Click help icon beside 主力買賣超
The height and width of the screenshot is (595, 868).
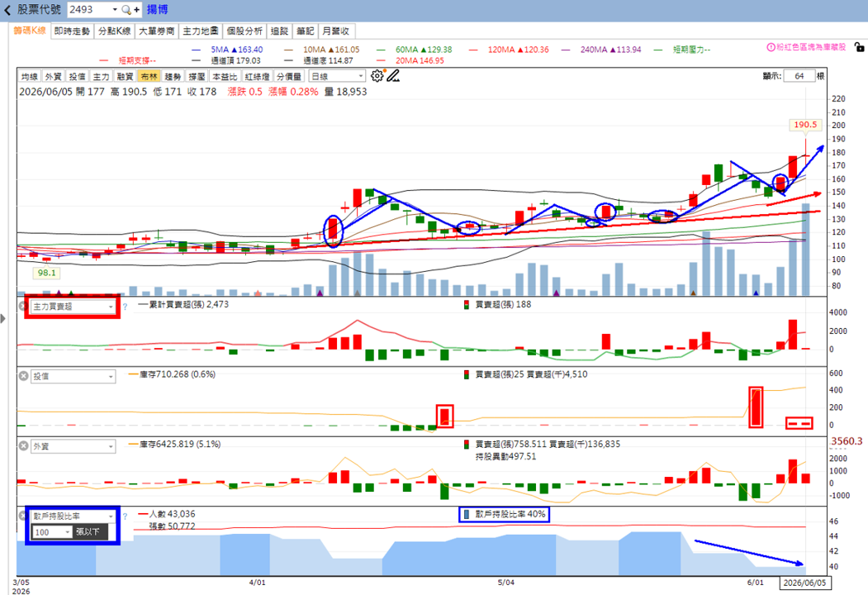point(125,307)
